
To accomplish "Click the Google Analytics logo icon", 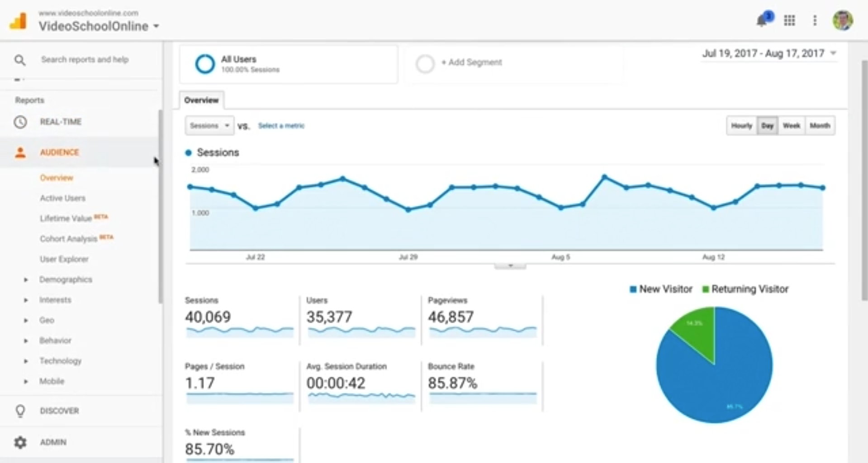I will click(x=19, y=21).
